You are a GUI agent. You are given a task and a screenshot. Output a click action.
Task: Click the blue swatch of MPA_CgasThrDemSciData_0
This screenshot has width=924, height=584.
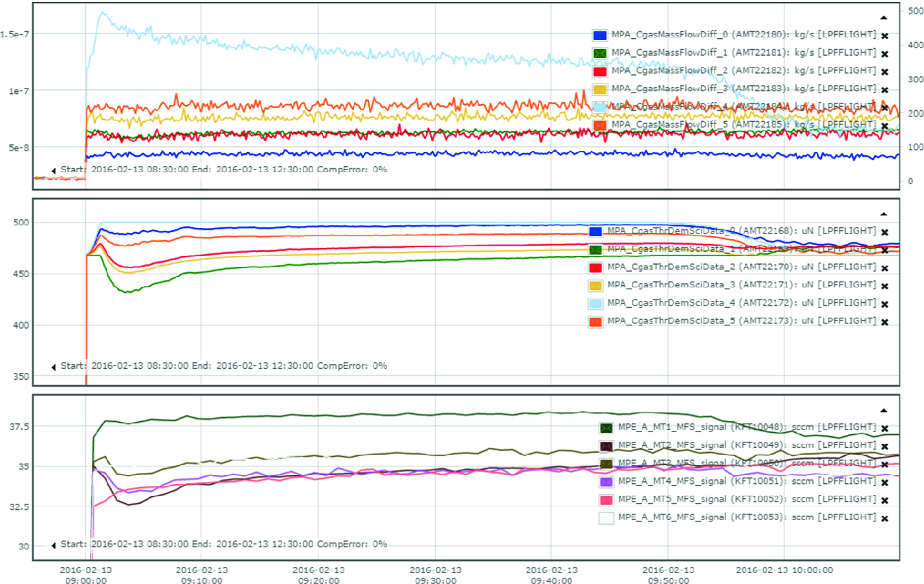click(x=595, y=231)
